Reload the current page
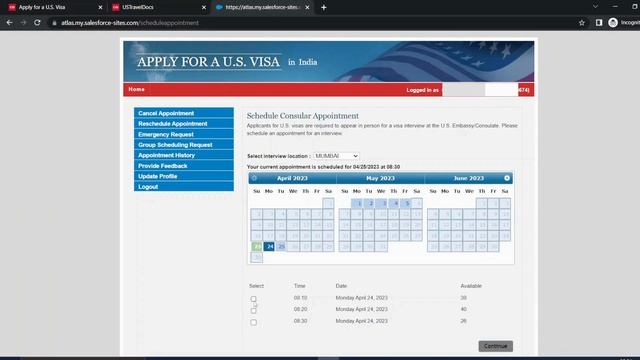 pyautogui.click(x=37, y=23)
